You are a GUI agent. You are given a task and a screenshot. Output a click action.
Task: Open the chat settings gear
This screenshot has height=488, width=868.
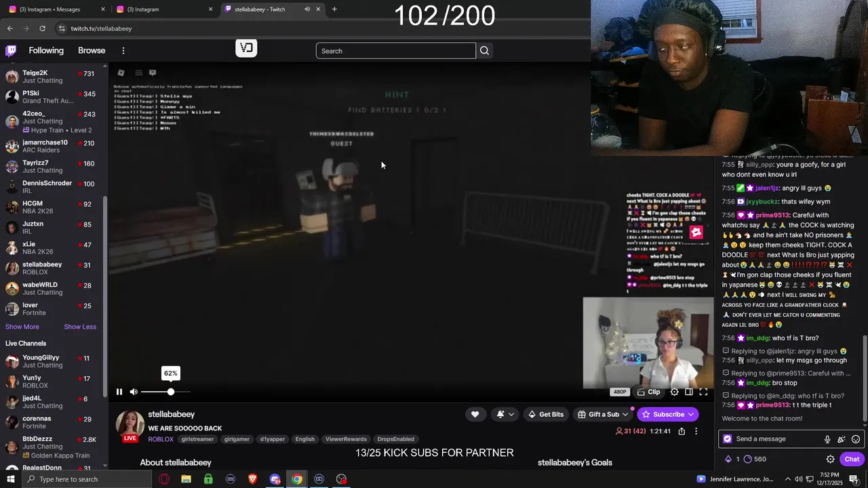(x=830, y=459)
